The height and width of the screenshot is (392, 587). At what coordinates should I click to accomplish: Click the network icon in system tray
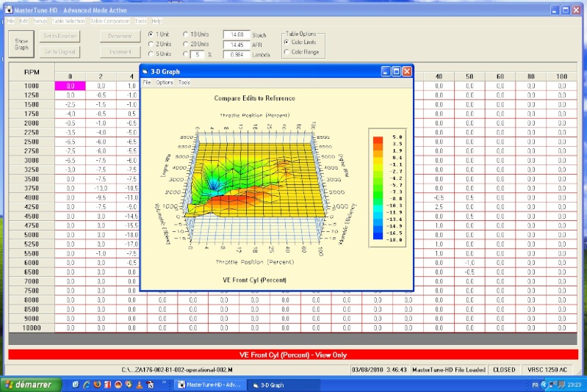tap(554, 385)
